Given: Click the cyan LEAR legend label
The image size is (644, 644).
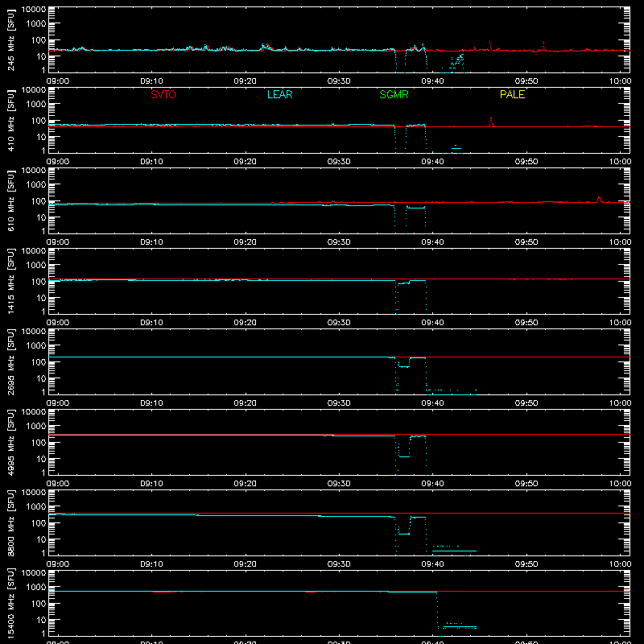Looking at the screenshot, I should pyautogui.click(x=279, y=94).
